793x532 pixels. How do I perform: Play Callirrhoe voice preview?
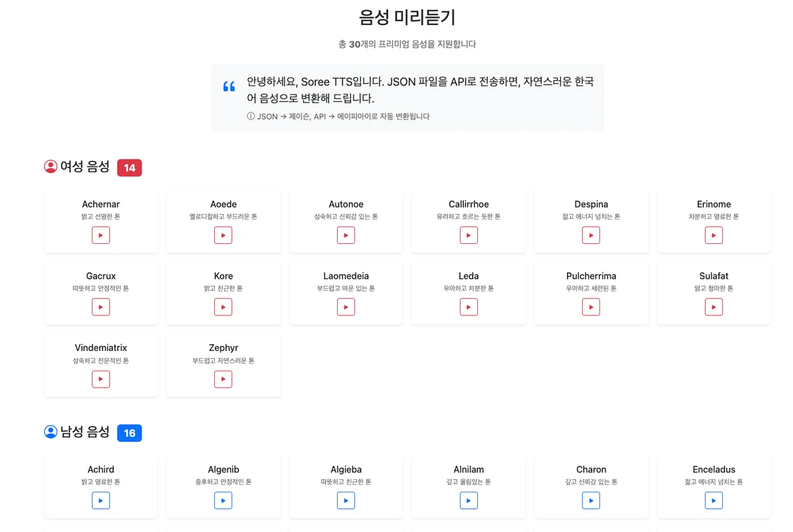click(x=469, y=235)
